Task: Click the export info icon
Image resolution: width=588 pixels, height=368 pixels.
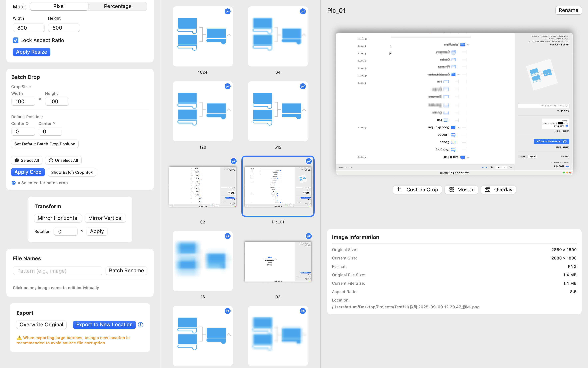Action: pyautogui.click(x=140, y=325)
